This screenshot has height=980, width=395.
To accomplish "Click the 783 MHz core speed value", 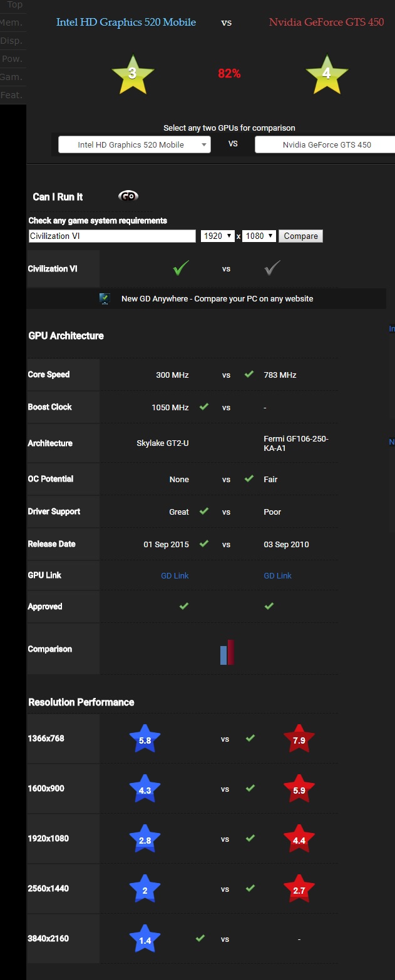I will point(280,375).
